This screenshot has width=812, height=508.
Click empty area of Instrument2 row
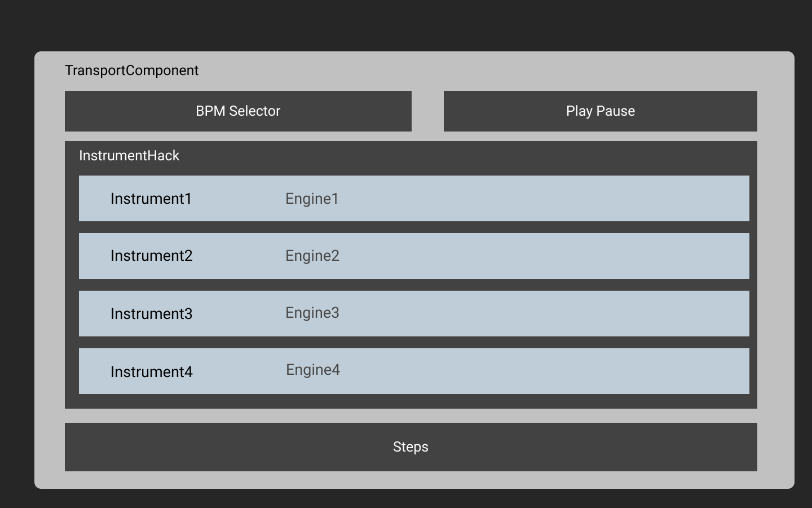536,256
